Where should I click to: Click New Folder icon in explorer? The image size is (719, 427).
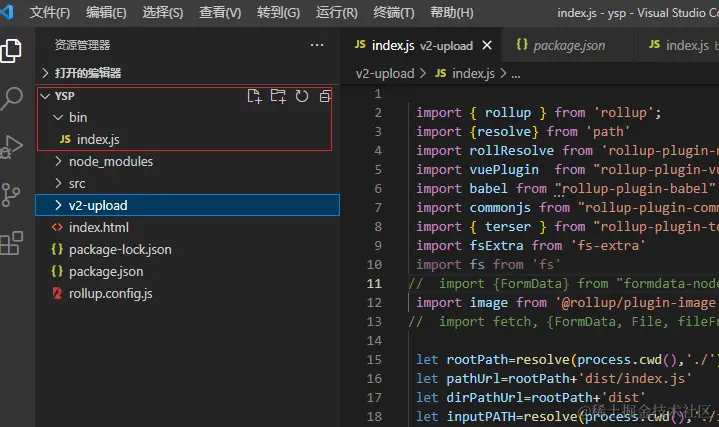[278, 96]
